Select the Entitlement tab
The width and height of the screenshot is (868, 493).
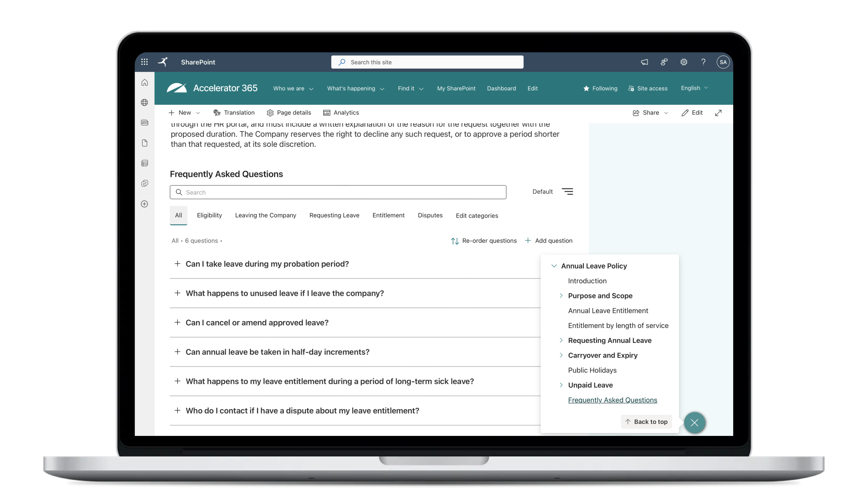point(388,215)
